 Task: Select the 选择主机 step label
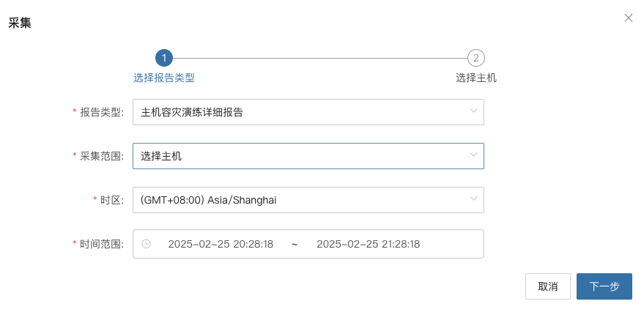coord(476,78)
